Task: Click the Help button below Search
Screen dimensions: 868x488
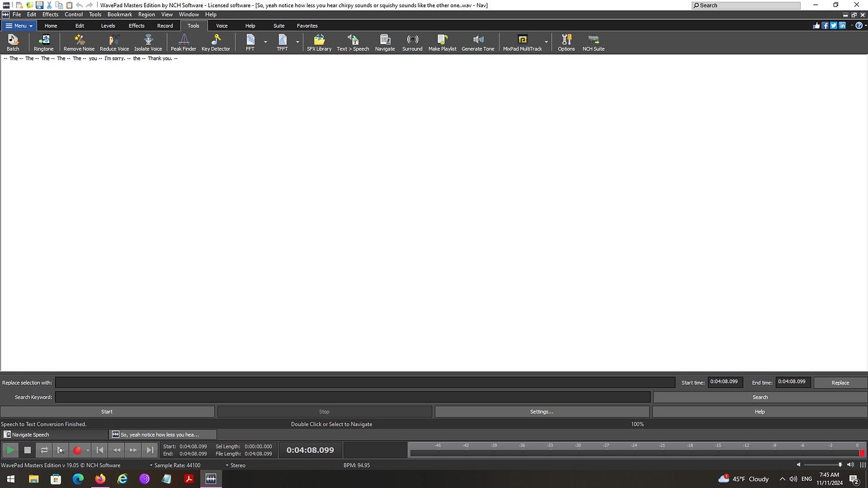Action: (759, 412)
